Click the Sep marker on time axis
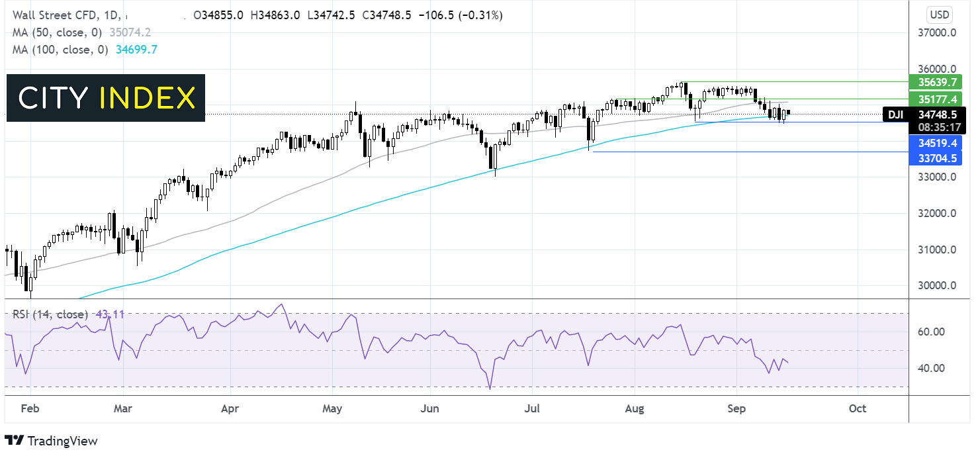The height and width of the screenshot is (458, 980). pyautogui.click(x=737, y=408)
